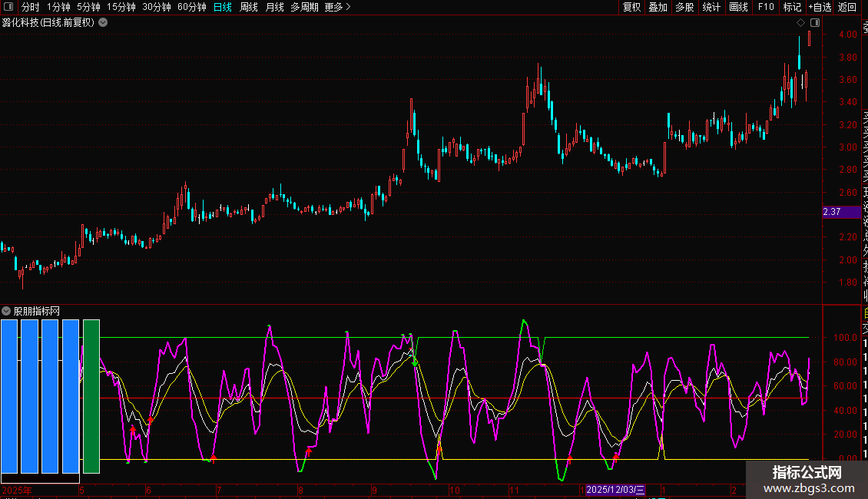Click the green bar in indicator panel
Image resolution: width=868 pixels, height=499 pixels.
click(91, 396)
